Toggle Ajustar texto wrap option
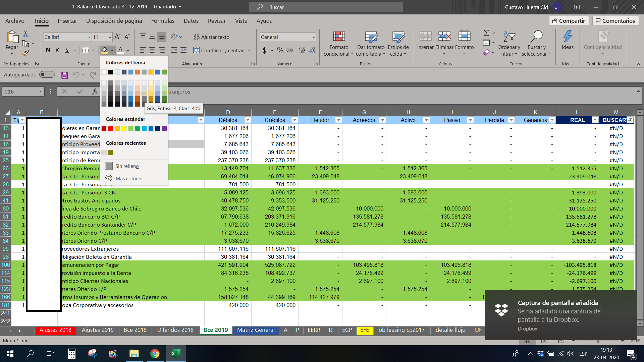The width and height of the screenshot is (644, 362). click(212, 37)
